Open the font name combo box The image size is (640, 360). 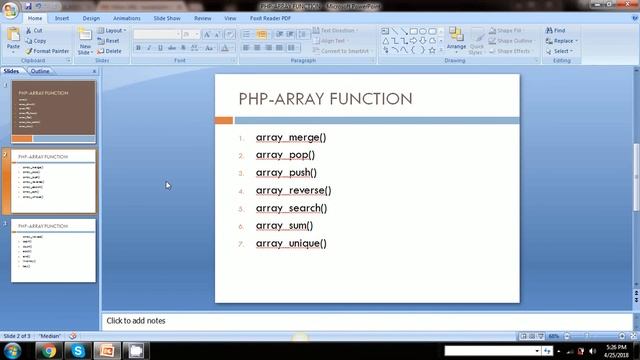click(157, 35)
